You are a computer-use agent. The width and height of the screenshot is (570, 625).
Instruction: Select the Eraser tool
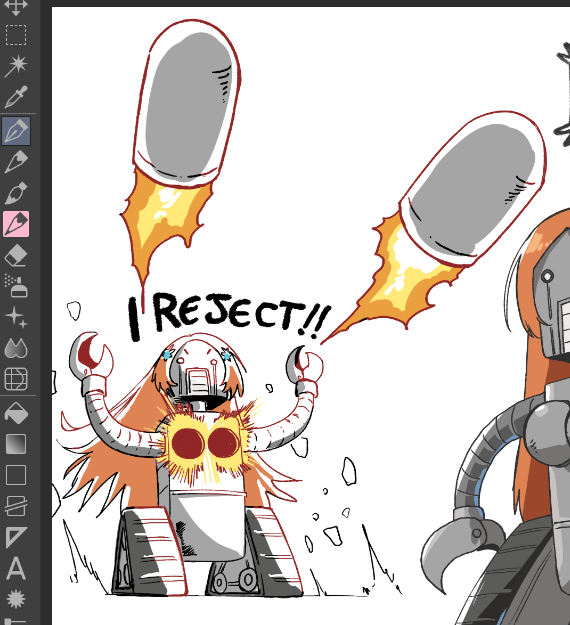coord(16,255)
